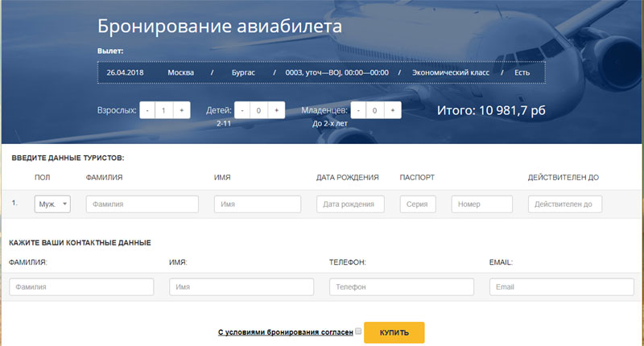Focus the tourist Фамилия field
Screen dimensions: 644x346
142,204
